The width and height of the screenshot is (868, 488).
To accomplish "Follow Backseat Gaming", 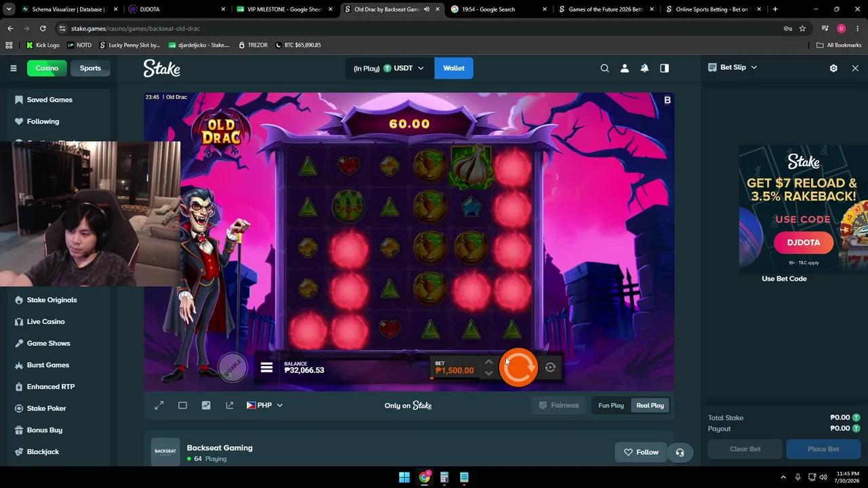I will [641, 452].
